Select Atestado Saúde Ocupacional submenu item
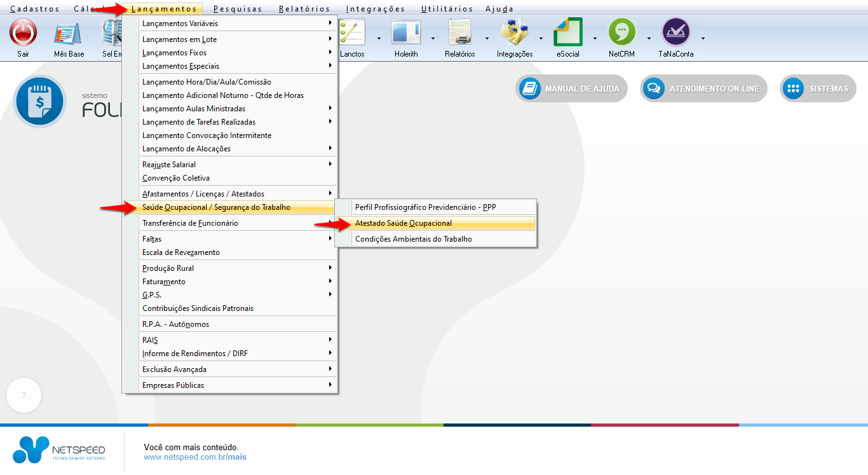 click(x=403, y=223)
